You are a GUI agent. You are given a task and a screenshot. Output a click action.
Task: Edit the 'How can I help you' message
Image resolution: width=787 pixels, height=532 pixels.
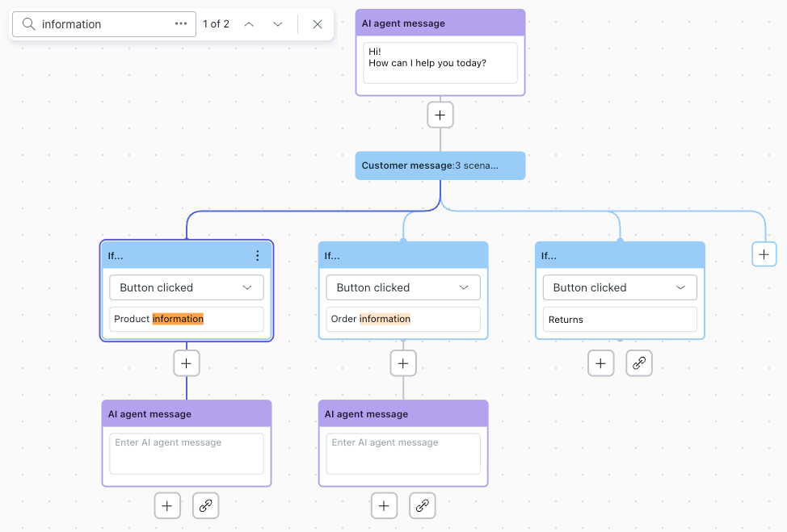coord(440,63)
